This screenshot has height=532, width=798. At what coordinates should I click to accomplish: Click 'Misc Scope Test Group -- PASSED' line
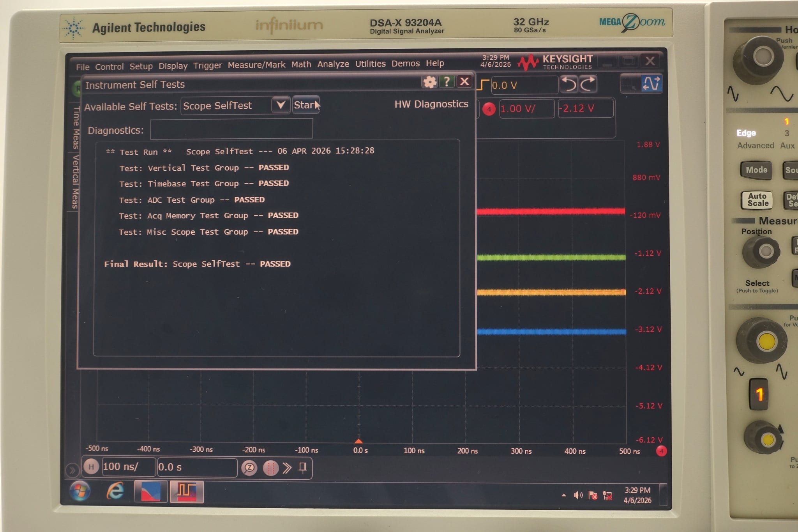point(208,232)
